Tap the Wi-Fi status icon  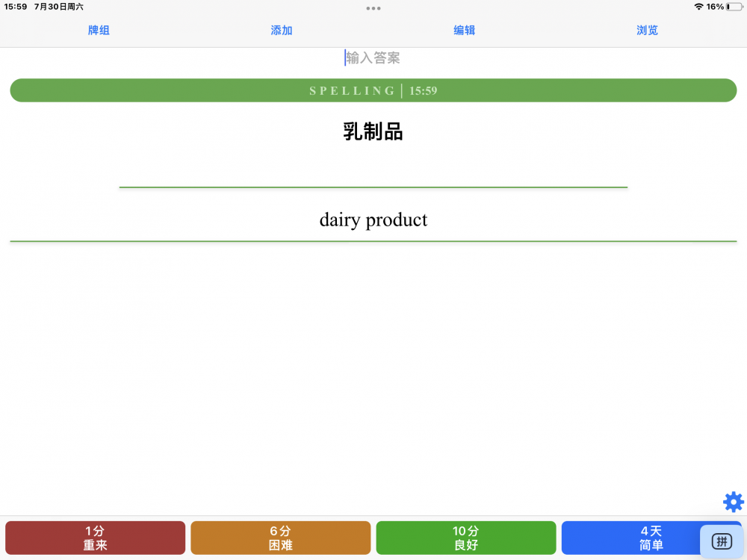[698, 7]
